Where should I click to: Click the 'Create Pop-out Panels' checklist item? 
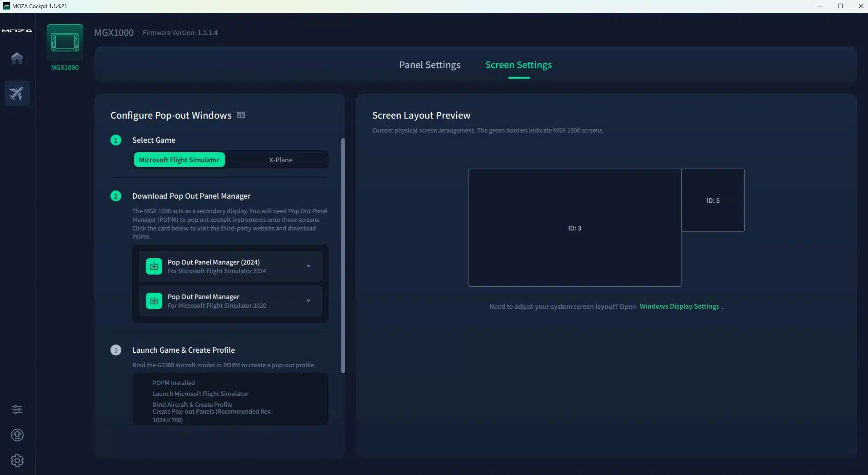point(212,415)
